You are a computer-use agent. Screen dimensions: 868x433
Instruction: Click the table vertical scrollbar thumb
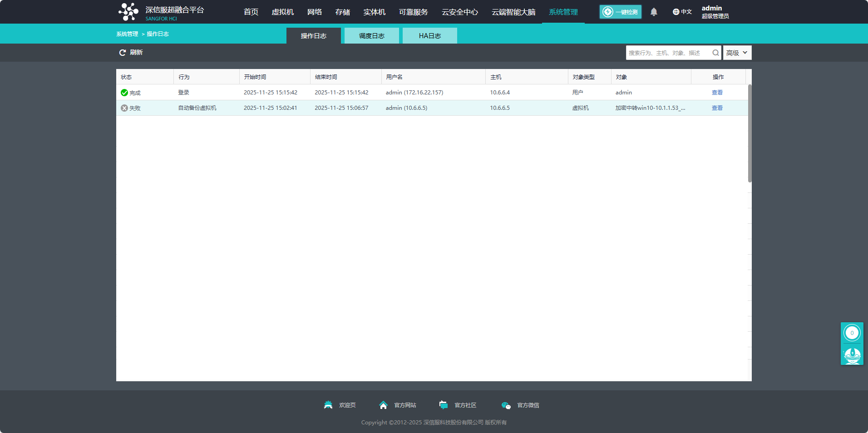pyautogui.click(x=750, y=133)
